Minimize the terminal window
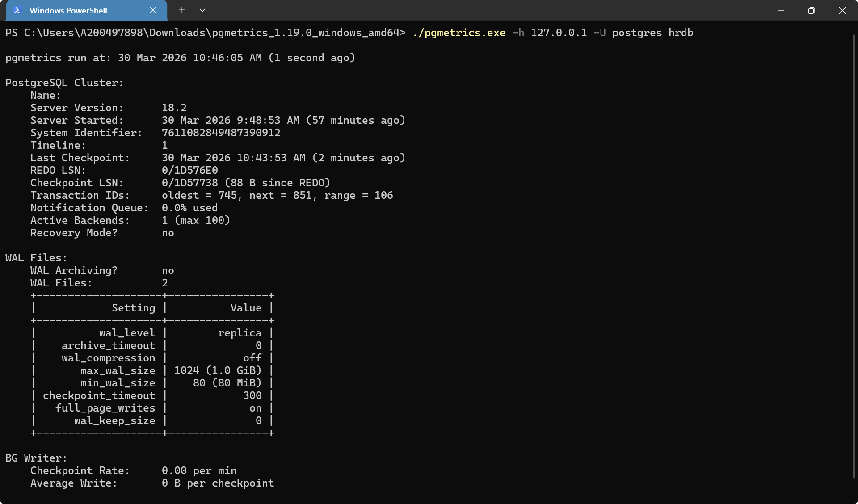This screenshot has height=504, width=858. point(781,10)
